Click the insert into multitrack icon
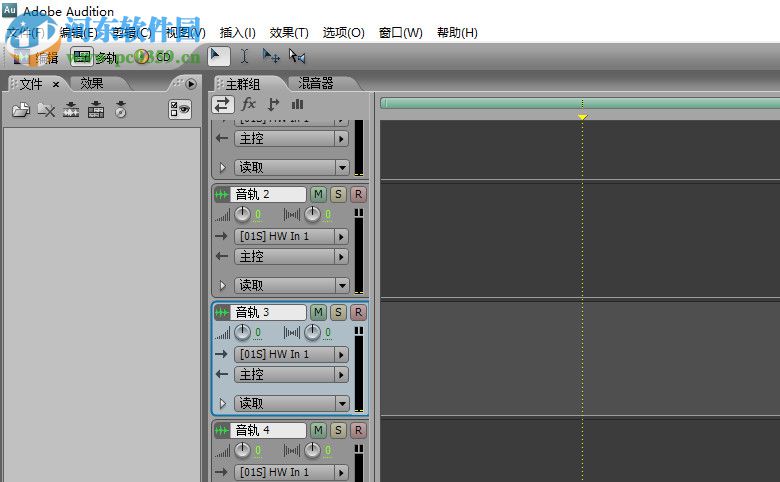Image resolution: width=780 pixels, height=482 pixels. pos(71,109)
